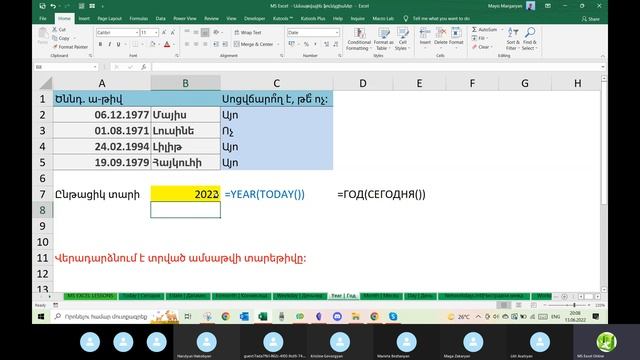Screen dimensions: 640x360
Task: Click Merge & Center button
Action: pos(253,44)
